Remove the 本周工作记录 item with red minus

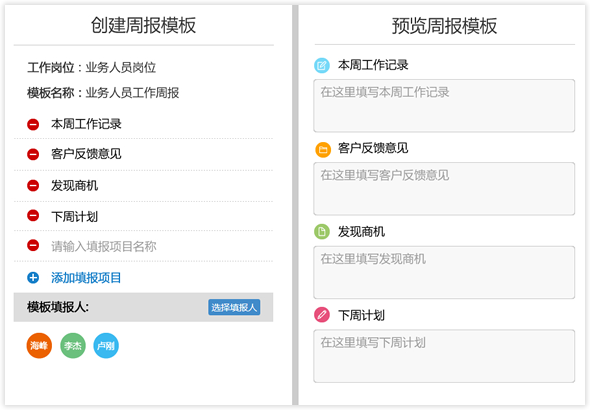[33, 124]
